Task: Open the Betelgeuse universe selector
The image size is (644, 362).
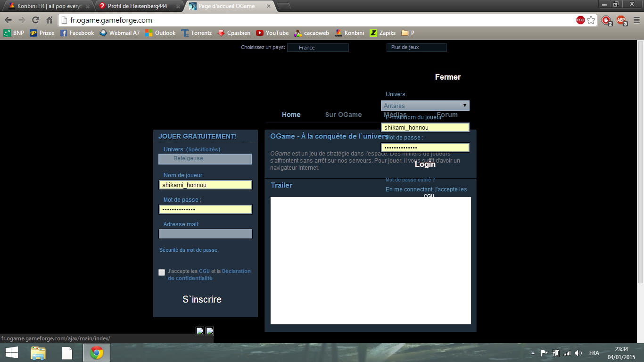Action: 205,159
